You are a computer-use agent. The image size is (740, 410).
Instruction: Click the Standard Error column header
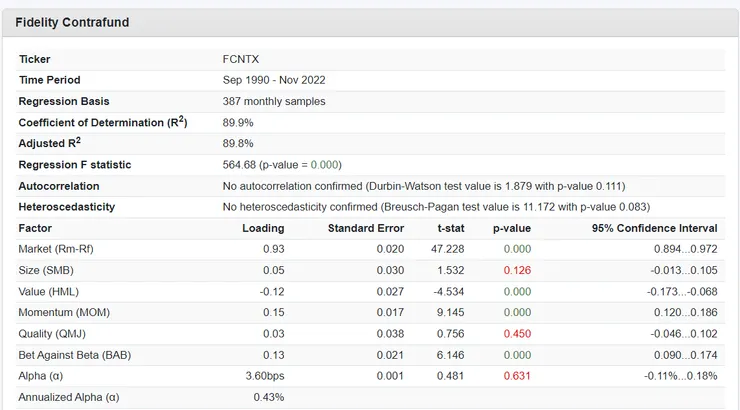pos(366,228)
